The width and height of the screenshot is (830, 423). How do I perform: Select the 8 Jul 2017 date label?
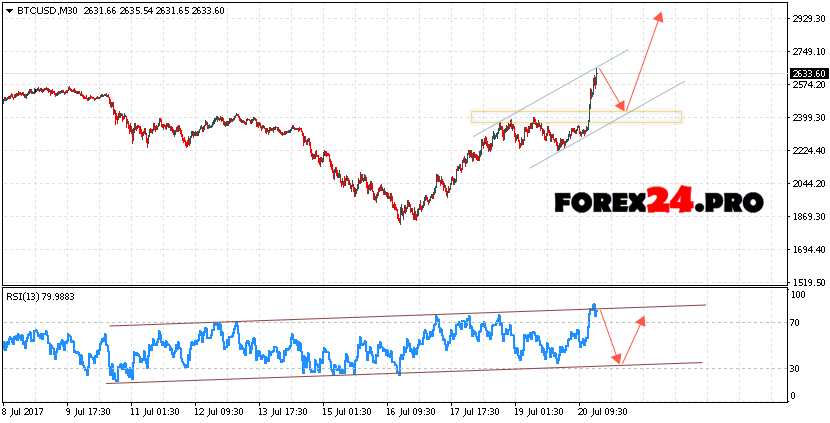pos(26,411)
